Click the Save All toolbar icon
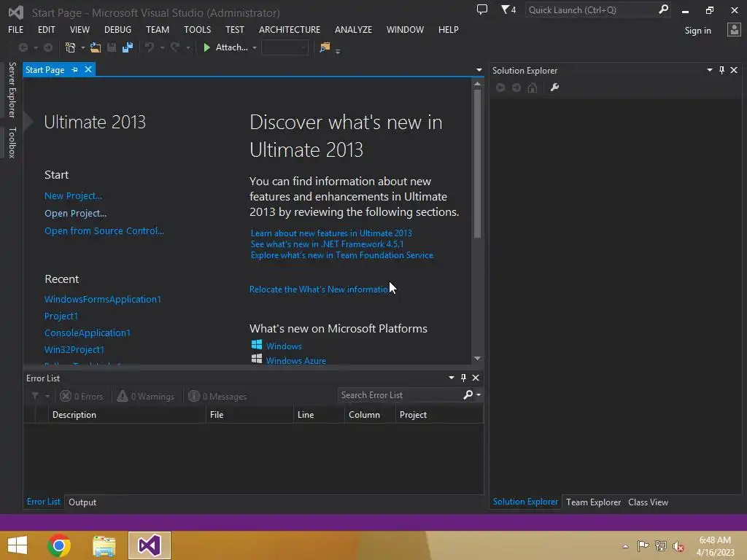 pyautogui.click(x=127, y=47)
